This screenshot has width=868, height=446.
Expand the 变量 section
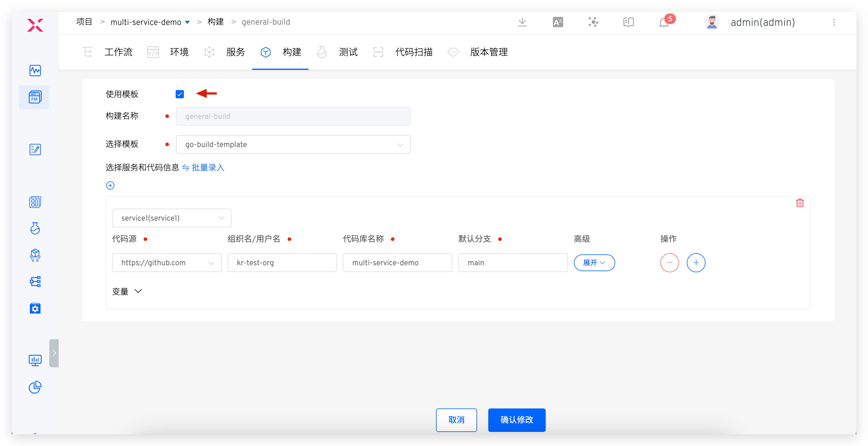click(x=127, y=291)
